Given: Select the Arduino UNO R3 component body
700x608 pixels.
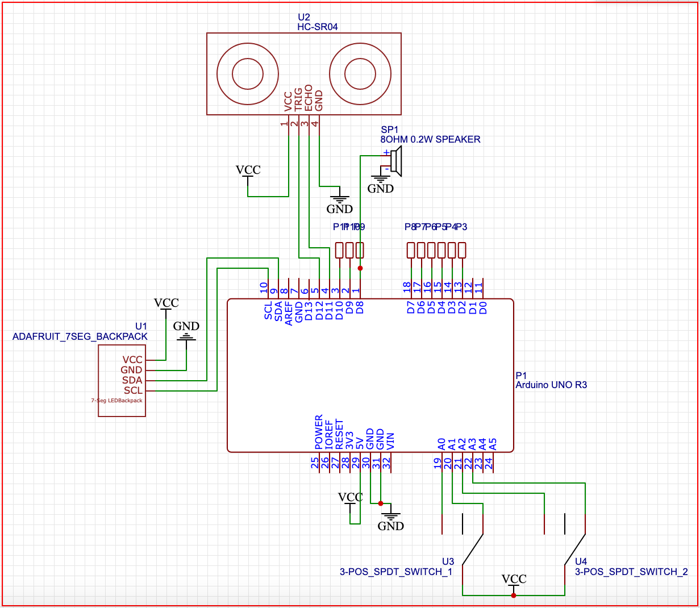Looking at the screenshot, I should [x=370, y=375].
